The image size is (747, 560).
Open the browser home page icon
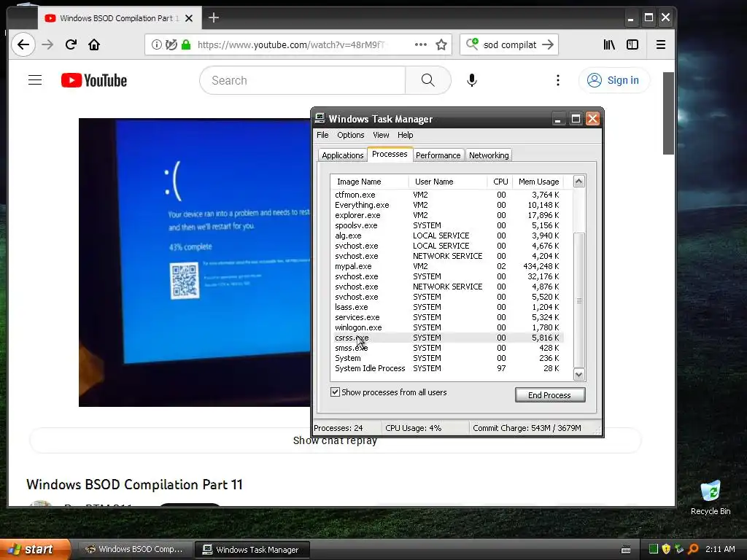point(94,44)
